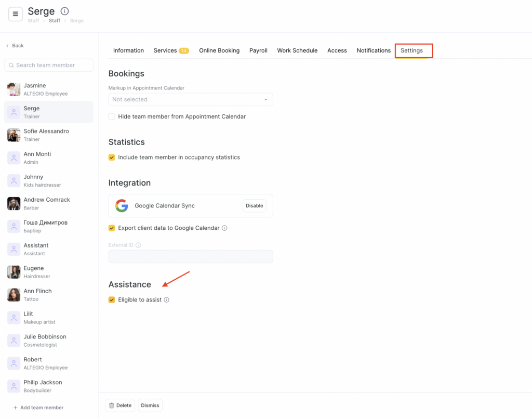Screen dimensions: 532x418
Task: Click info icon beside Export client data
Action: click(224, 228)
